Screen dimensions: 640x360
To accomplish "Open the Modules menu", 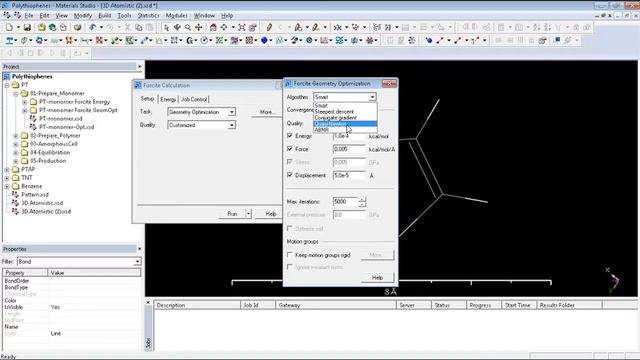I will (x=176, y=16).
